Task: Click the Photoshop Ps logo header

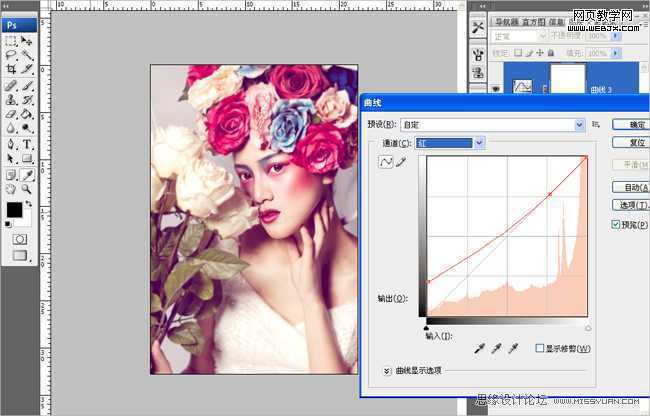Action: click(x=19, y=25)
